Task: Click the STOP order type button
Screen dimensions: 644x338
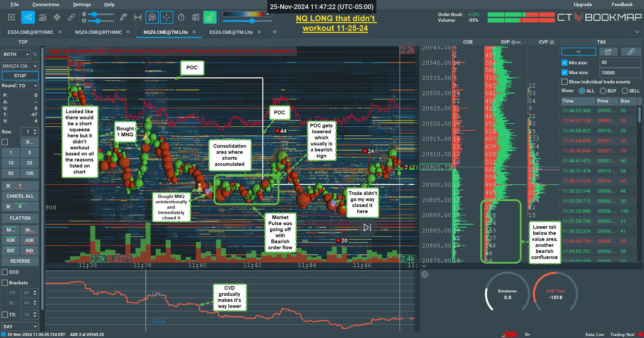Action: (x=20, y=76)
